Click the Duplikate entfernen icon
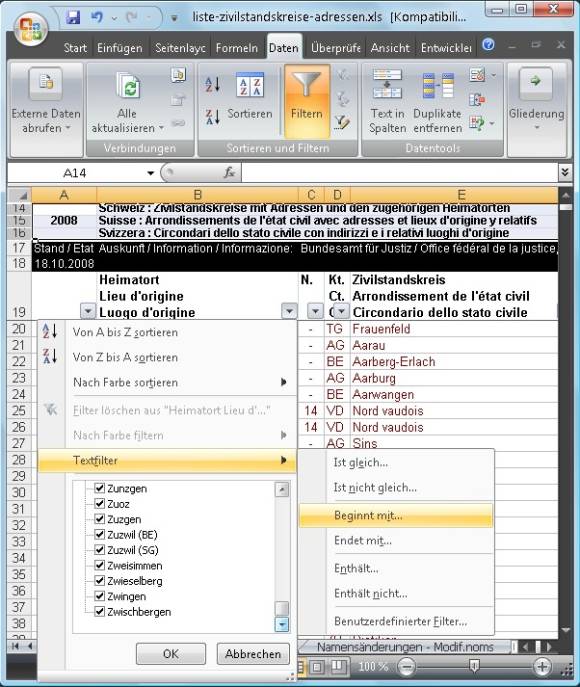Screen dimensions: 580x687 click(x=438, y=85)
